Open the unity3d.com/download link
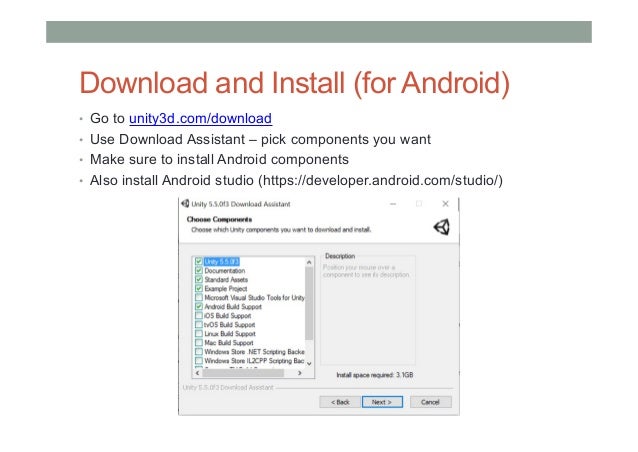Viewport: 638px width, 452px height. click(x=200, y=118)
